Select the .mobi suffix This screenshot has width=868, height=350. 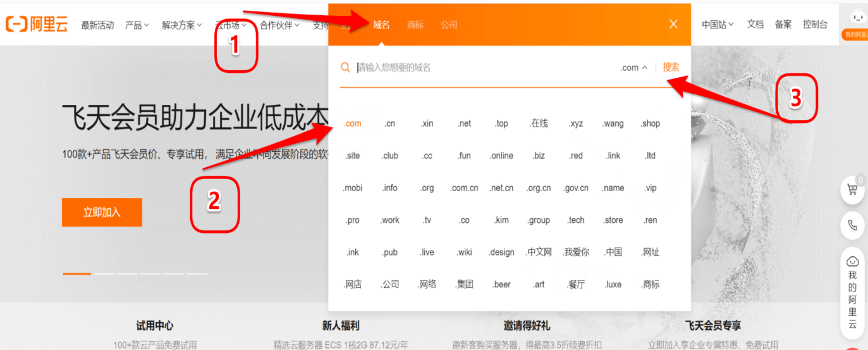353,188
